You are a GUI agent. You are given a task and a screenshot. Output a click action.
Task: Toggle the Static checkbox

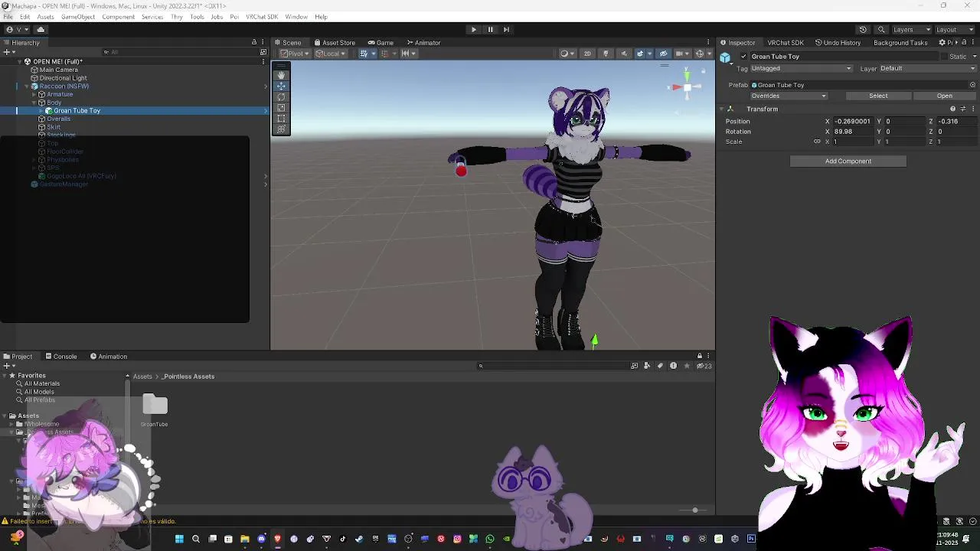click(x=942, y=57)
